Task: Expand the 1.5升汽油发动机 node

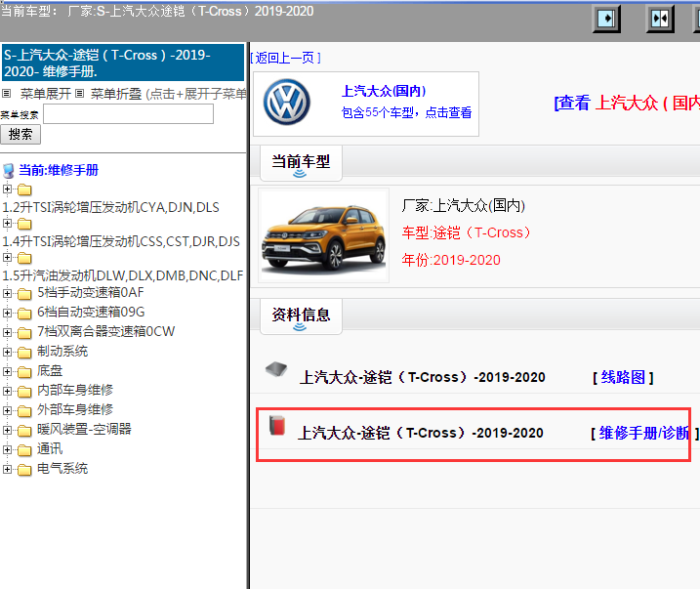Action: 7,257
